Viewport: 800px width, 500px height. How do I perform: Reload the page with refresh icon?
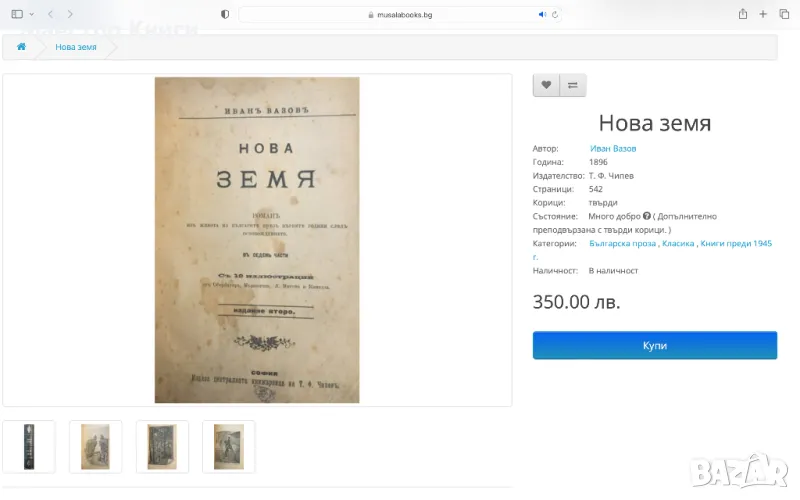click(x=555, y=14)
